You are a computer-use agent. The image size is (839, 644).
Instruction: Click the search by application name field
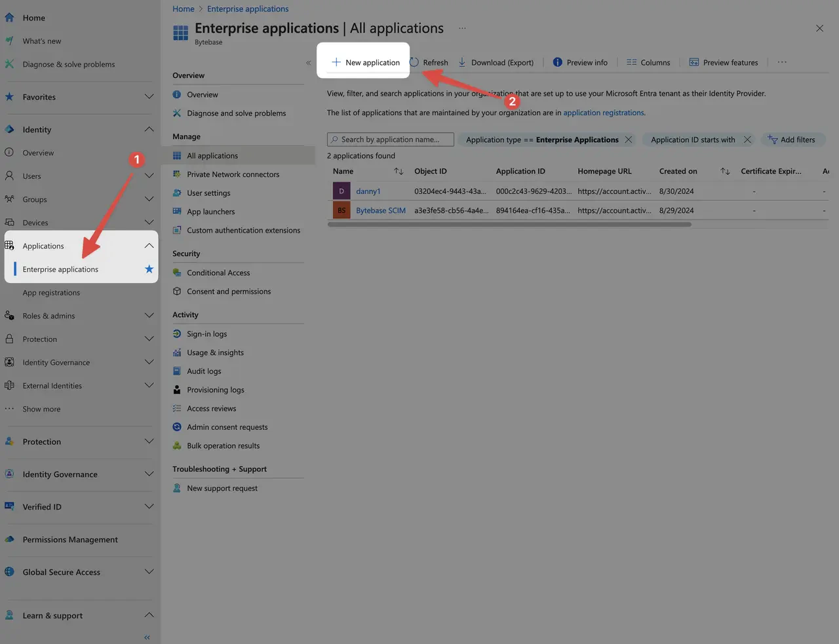[389, 139]
